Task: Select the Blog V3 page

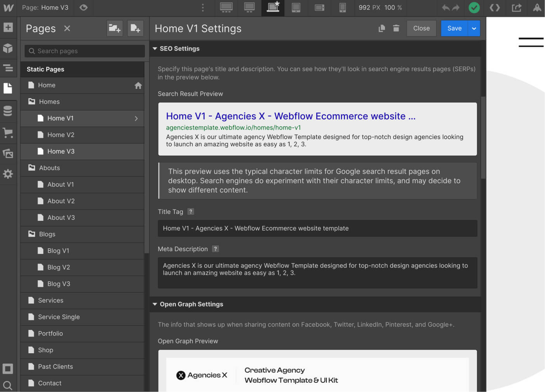Action: [82, 284]
